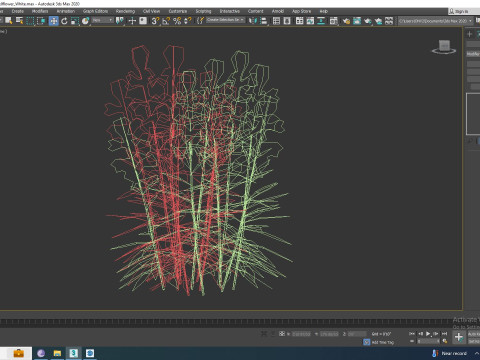The width and height of the screenshot is (480, 360).
Task: Open the Material Editor icon
Action: [x=333, y=21]
